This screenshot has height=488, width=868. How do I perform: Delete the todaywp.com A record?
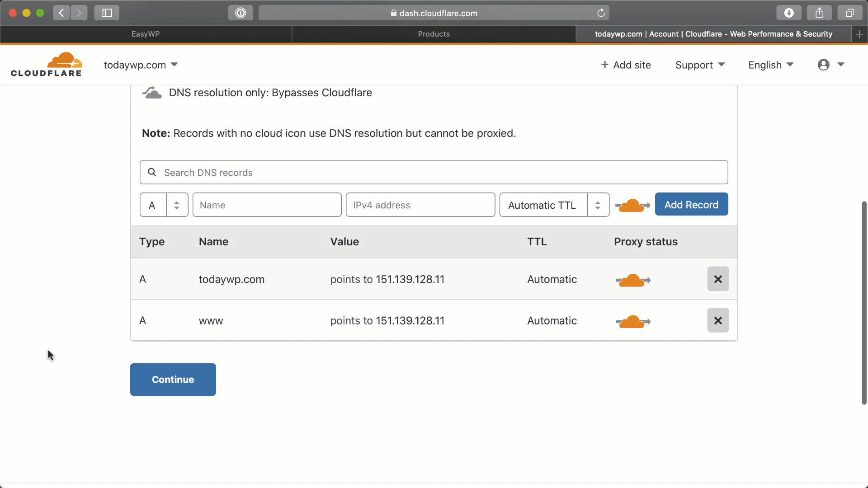pyautogui.click(x=718, y=279)
